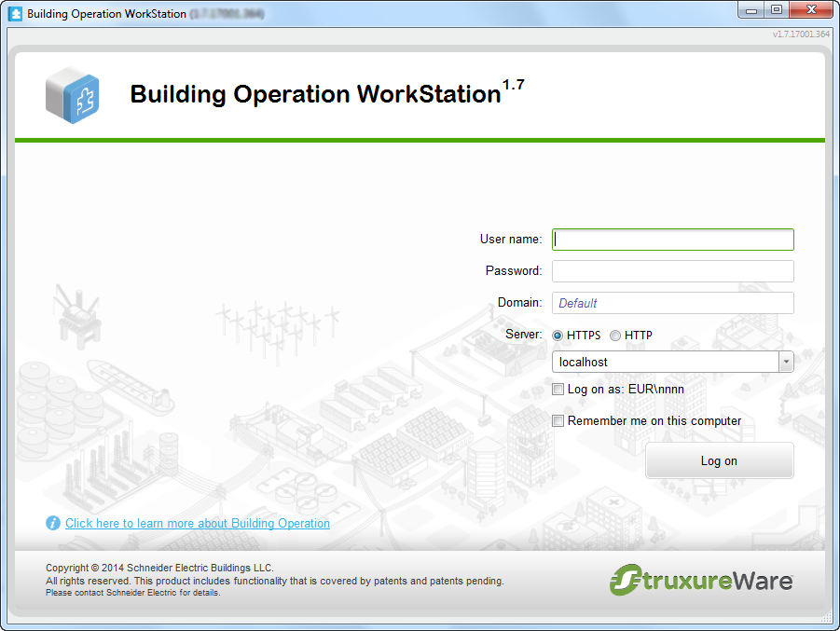The image size is (840, 631).
Task: Click the blue info icon beside the link
Action: tap(53, 523)
